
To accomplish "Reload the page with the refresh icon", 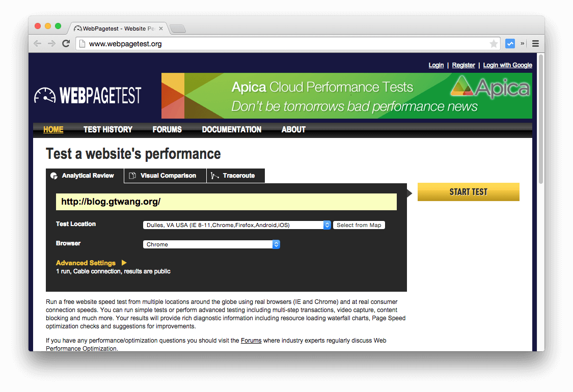I will (66, 43).
